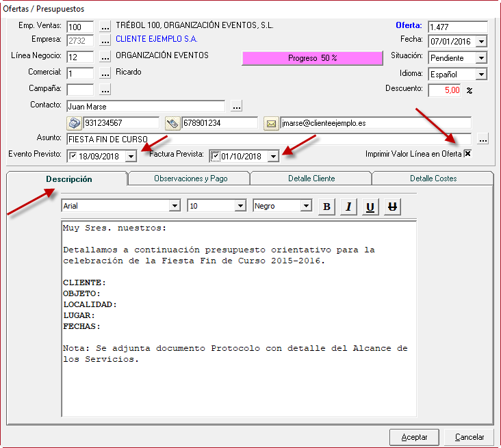Open the Contacto lookup ellipsis button
Image resolution: width=501 pixels, height=448 pixels.
coord(236,106)
